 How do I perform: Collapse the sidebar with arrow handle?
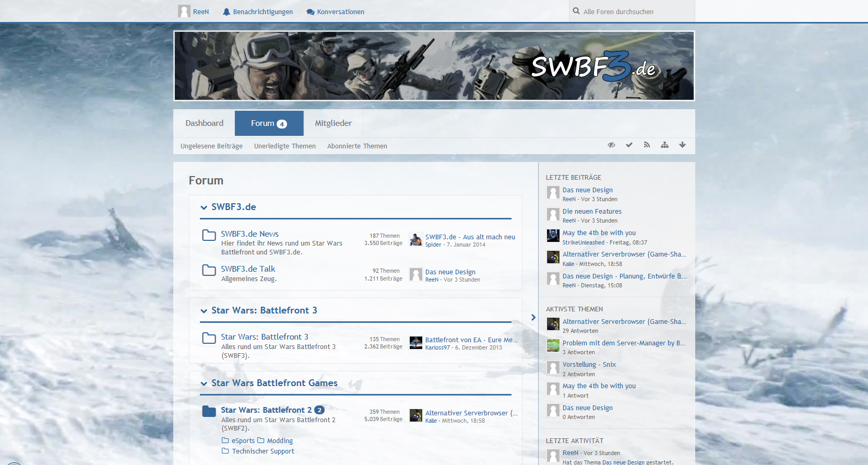(x=533, y=317)
